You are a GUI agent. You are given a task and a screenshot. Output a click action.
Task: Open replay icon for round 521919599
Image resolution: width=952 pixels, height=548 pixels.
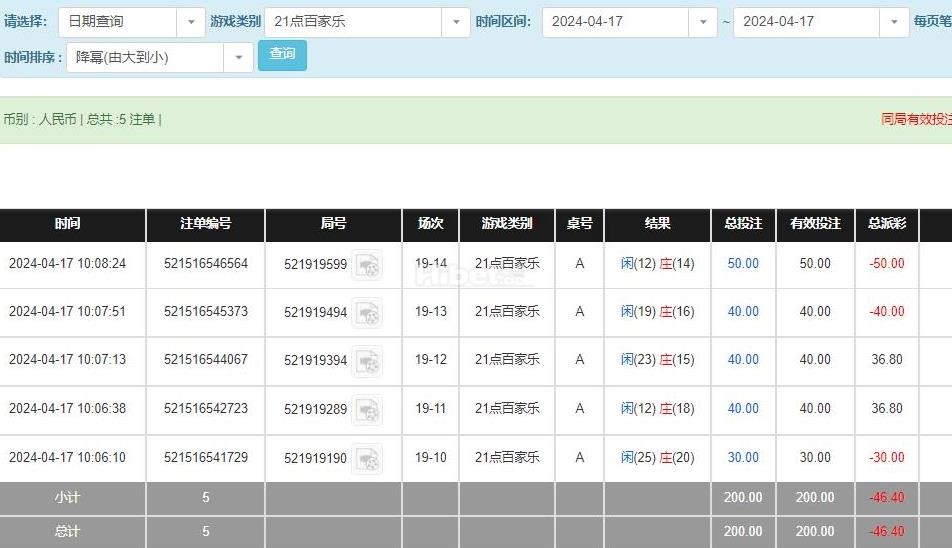pyautogui.click(x=367, y=265)
